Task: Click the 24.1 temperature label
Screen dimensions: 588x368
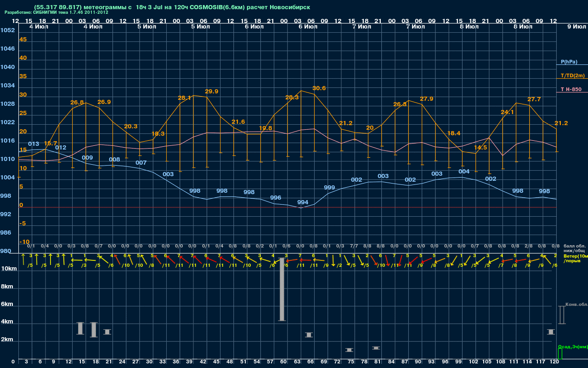Action: [x=507, y=112]
